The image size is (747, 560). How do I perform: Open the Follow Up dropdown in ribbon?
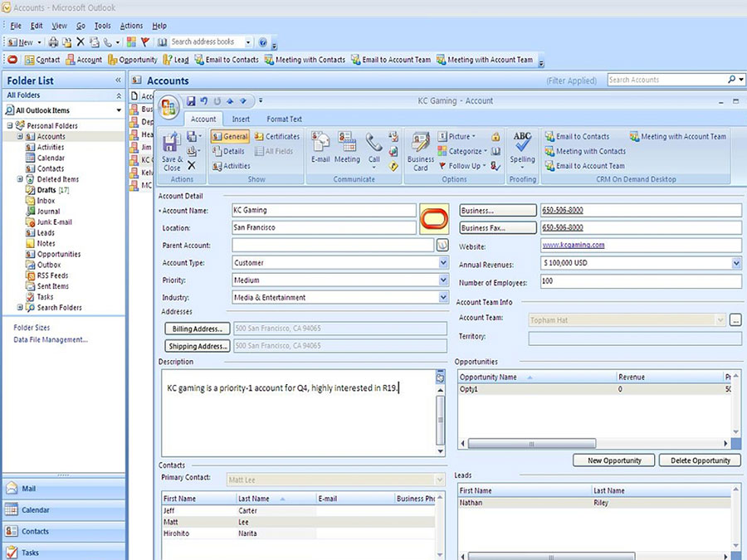(462, 166)
